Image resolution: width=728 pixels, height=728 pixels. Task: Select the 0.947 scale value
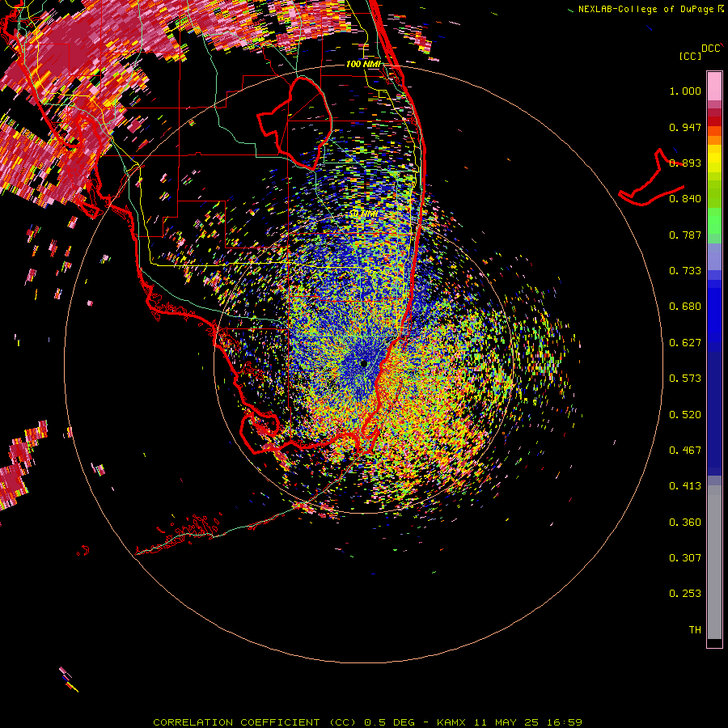[x=685, y=127]
